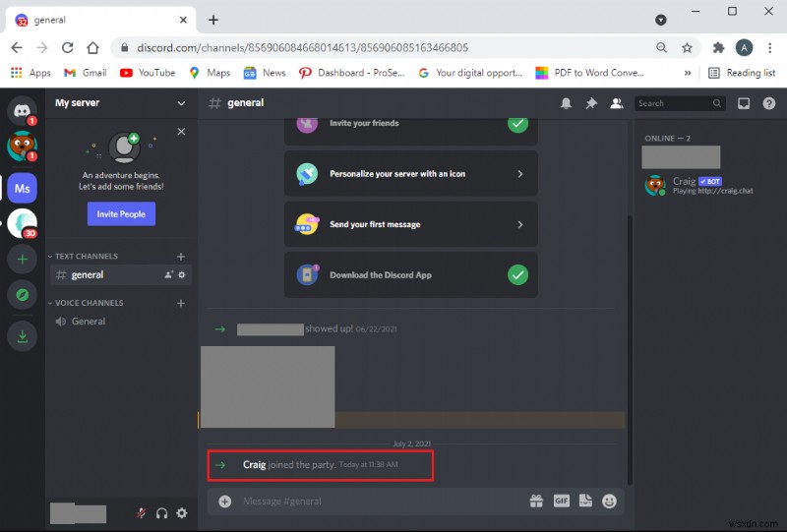Dismiss the invite friends card

pos(181,132)
